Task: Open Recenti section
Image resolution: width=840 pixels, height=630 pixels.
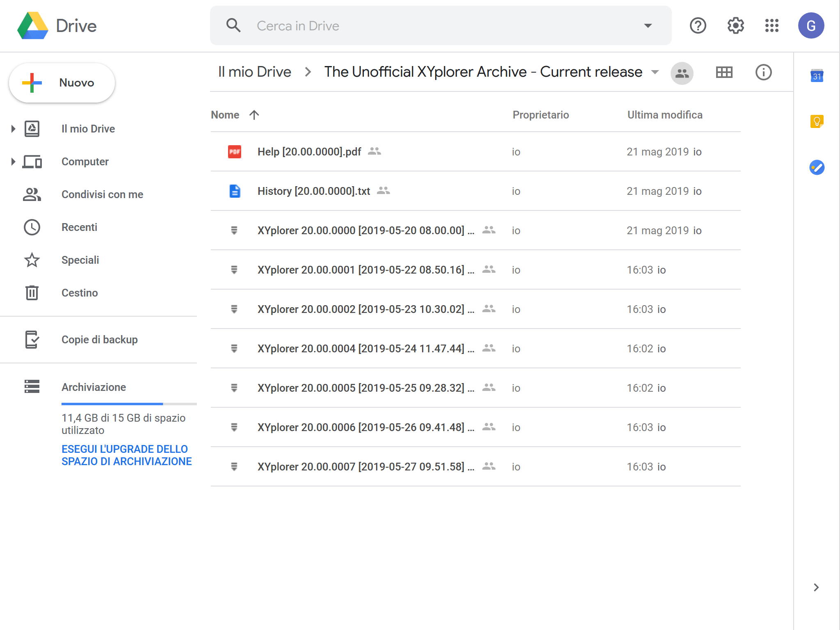Action: tap(79, 227)
